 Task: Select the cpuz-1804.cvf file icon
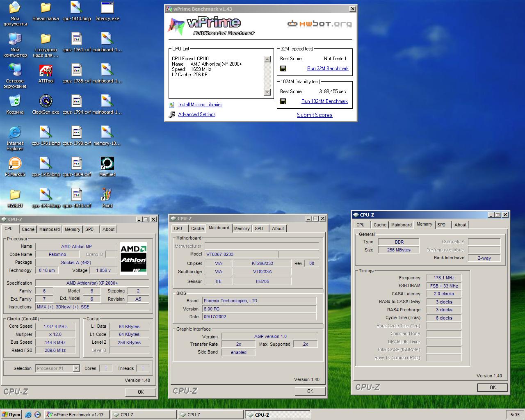point(76,164)
